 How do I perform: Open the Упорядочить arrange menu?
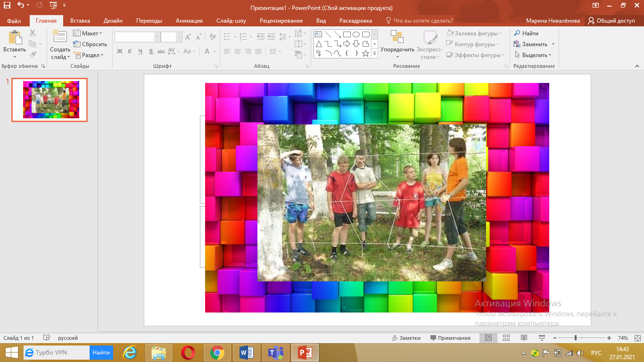click(397, 45)
